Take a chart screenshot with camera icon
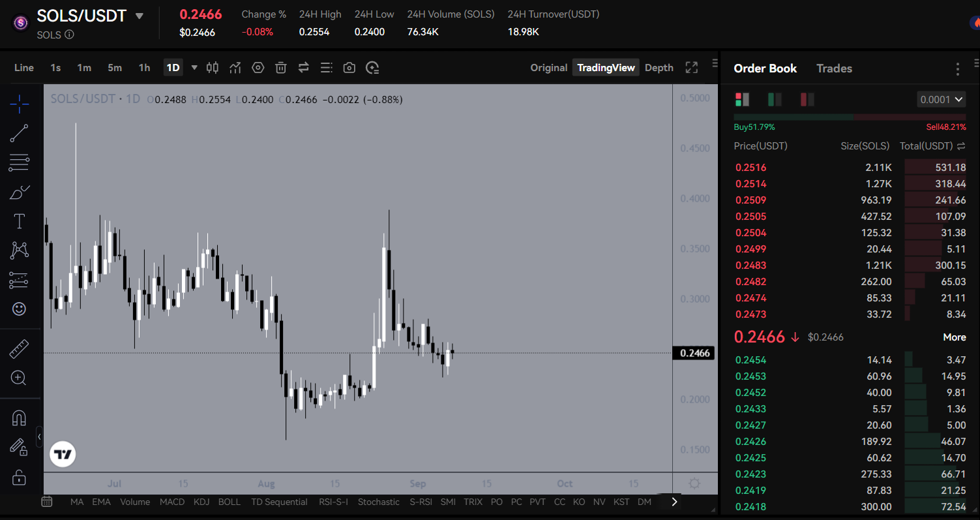980x520 pixels. tap(349, 67)
